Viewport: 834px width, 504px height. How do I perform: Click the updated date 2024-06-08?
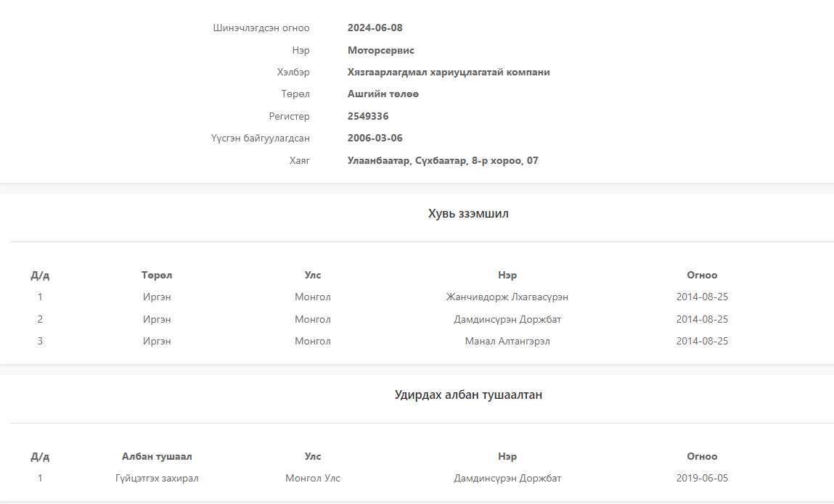(x=375, y=28)
